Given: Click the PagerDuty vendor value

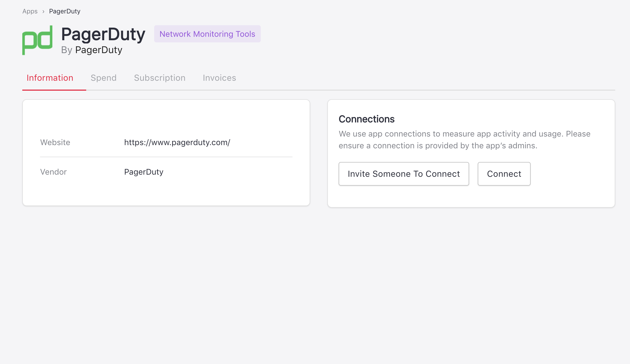Looking at the screenshot, I should [144, 172].
